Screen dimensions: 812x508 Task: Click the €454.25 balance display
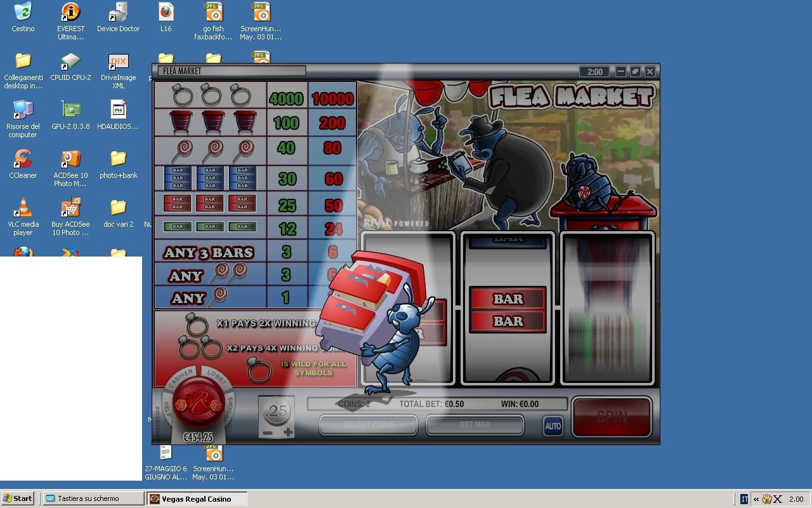tap(197, 438)
